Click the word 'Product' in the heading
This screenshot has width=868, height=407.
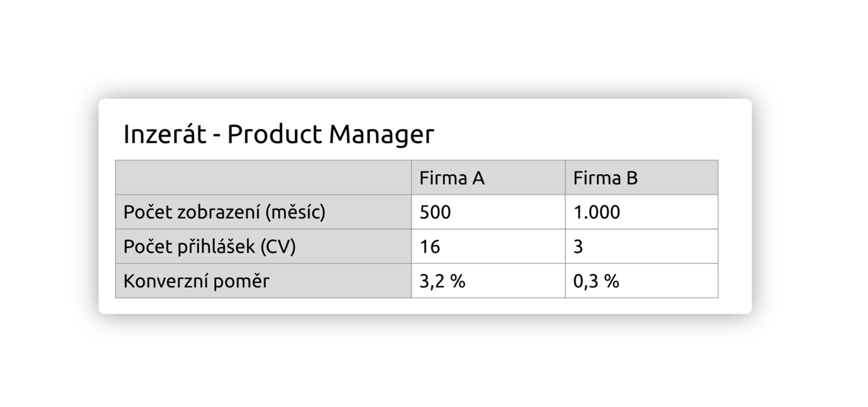275,134
